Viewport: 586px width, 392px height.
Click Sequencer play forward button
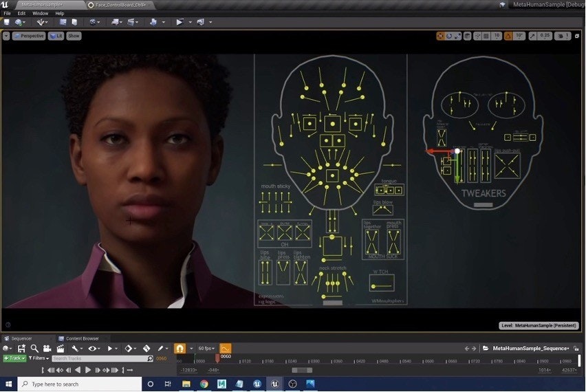pyautogui.click(x=88, y=370)
